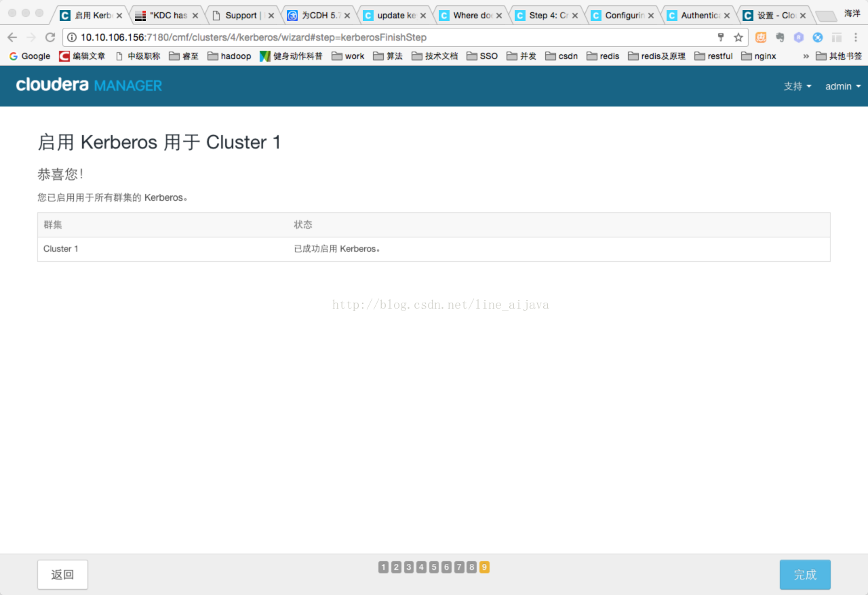Image resolution: width=868 pixels, height=595 pixels.
Task: Go to wizard step 7
Action: pyautogui.click(x=459, y=567)
